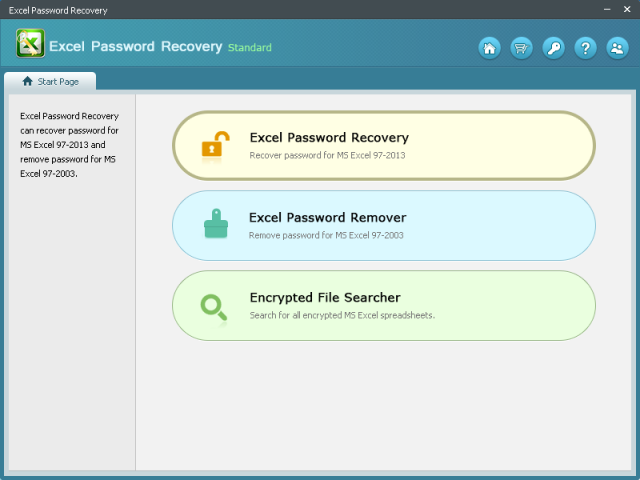Click the green Excel app logo

(31, 44)
